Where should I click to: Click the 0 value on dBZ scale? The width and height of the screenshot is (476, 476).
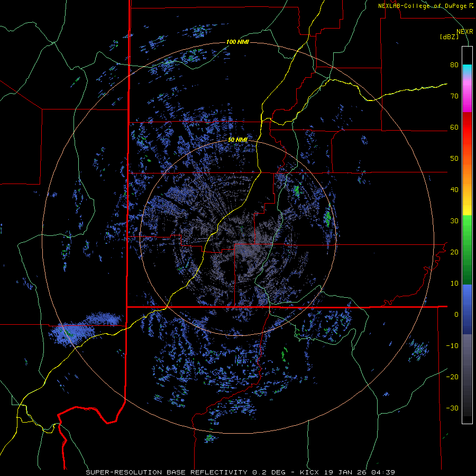[x=456, y=315]
